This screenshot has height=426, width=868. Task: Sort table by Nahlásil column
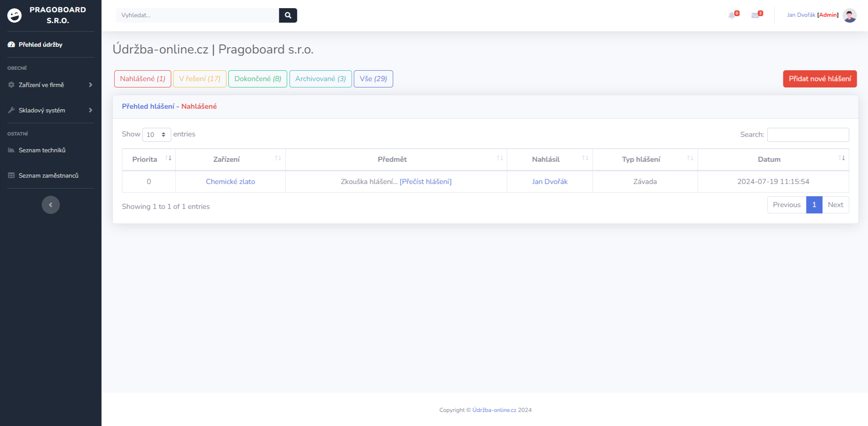click(550, 160)
